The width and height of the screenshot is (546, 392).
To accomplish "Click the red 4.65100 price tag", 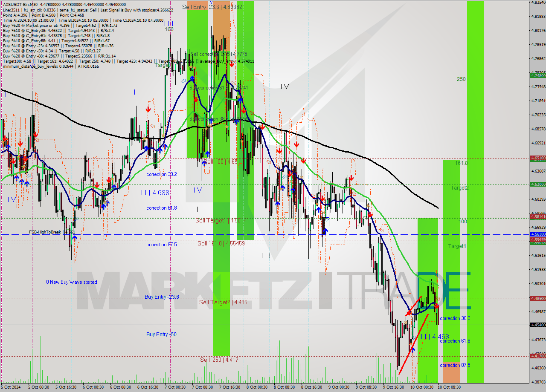I will [538, 158].
